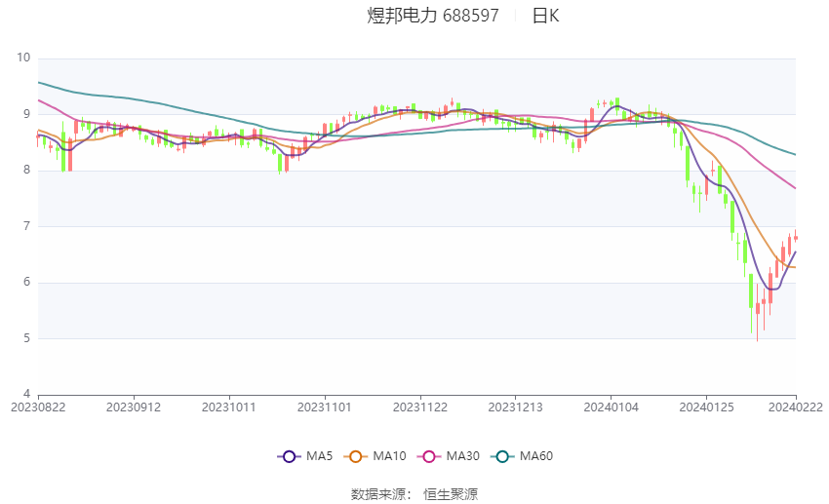Toggle the MA5 legend series
Screen dimensions: 829x504
[305, 456]
